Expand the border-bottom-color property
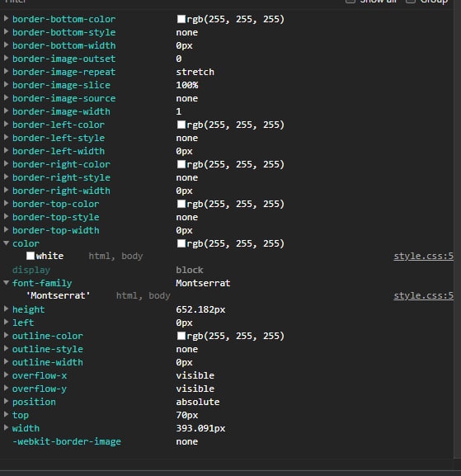The image size is (461, 476). tap(6, 18)
